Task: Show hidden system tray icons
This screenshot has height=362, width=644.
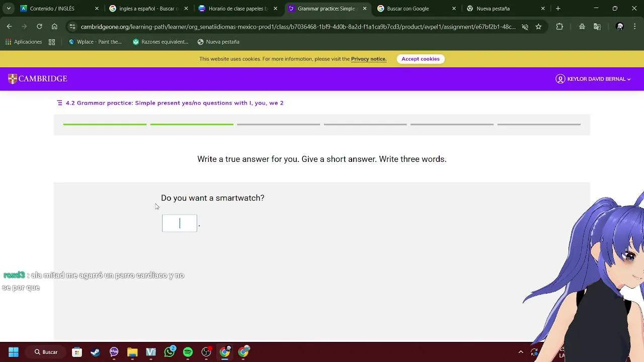Action: coord(521,352)
